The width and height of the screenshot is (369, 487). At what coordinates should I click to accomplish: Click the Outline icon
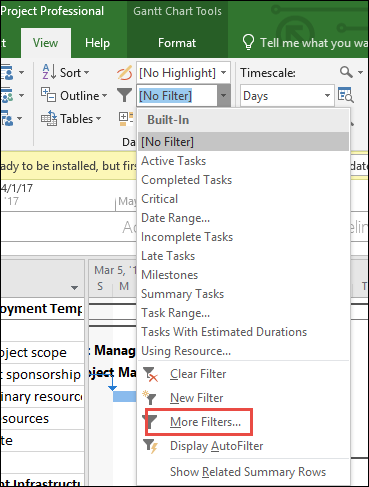pos(49,95)
